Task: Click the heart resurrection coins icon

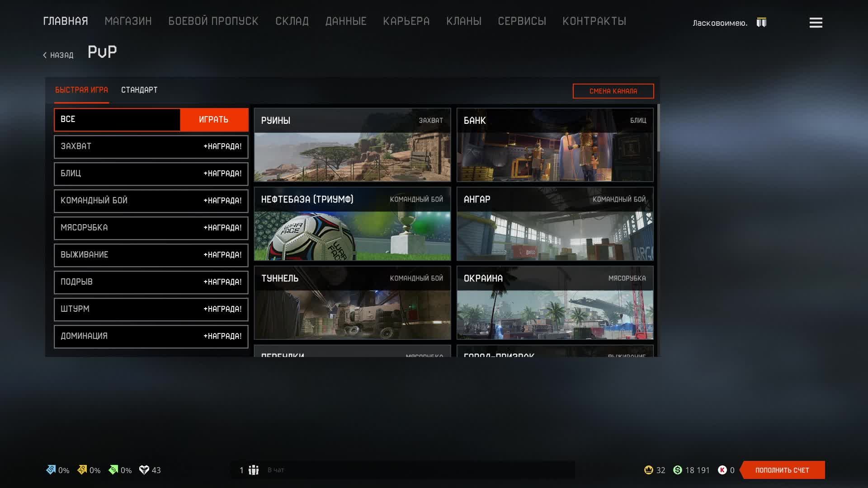Action: click(x=144, y=470)
